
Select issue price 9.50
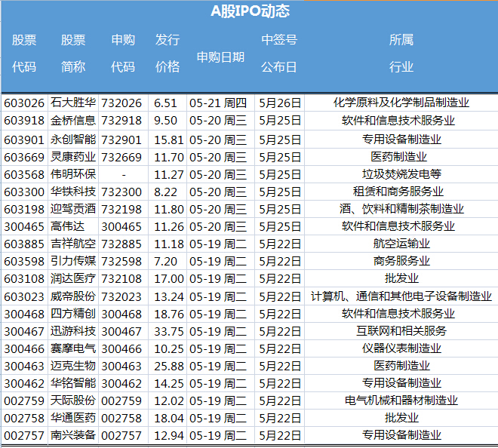tap(165, 121)
